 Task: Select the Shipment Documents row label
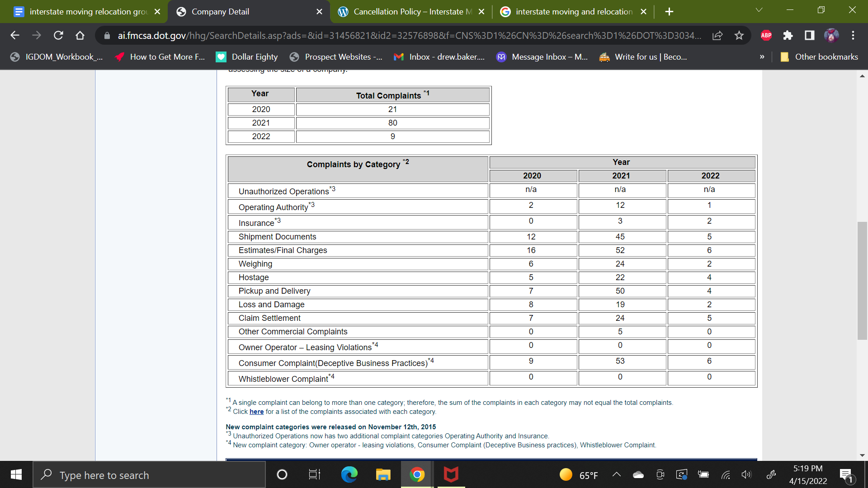click(277, 237)
